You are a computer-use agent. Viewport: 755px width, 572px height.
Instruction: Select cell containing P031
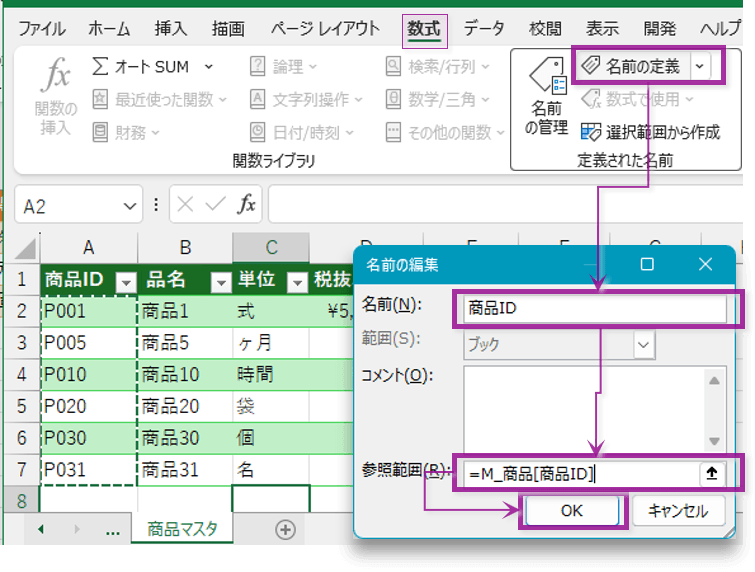point(89,469)
